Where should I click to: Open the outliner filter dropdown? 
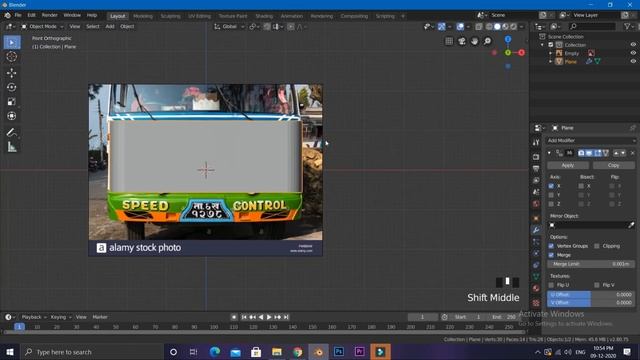pyautogui.click(x=629, y=27)
